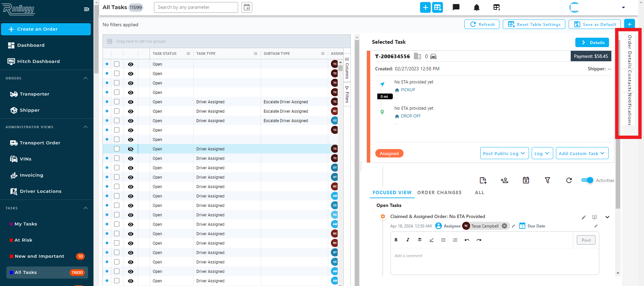Click the pencil next to the assignee chip
644x286 pixels.
514,226
